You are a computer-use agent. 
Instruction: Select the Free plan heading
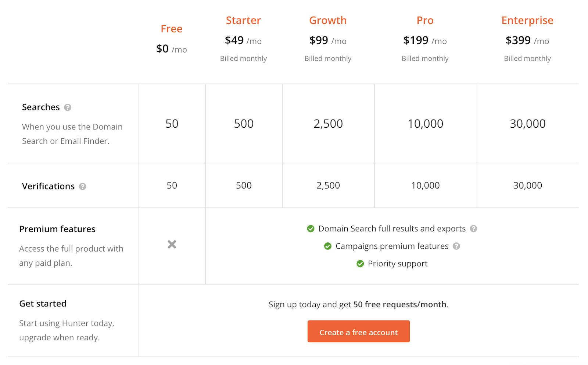pos(172,29)
